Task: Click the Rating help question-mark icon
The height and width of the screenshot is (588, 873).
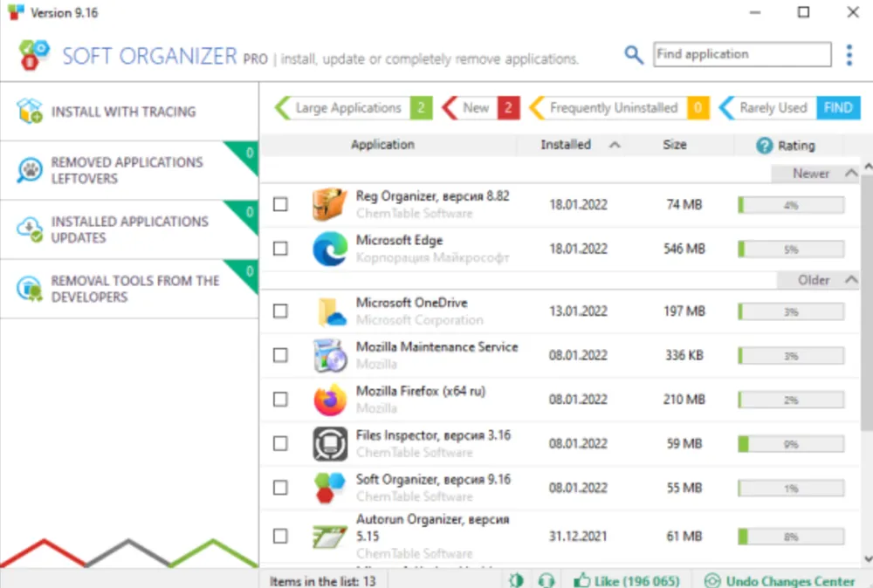Action: coord(763,145)
